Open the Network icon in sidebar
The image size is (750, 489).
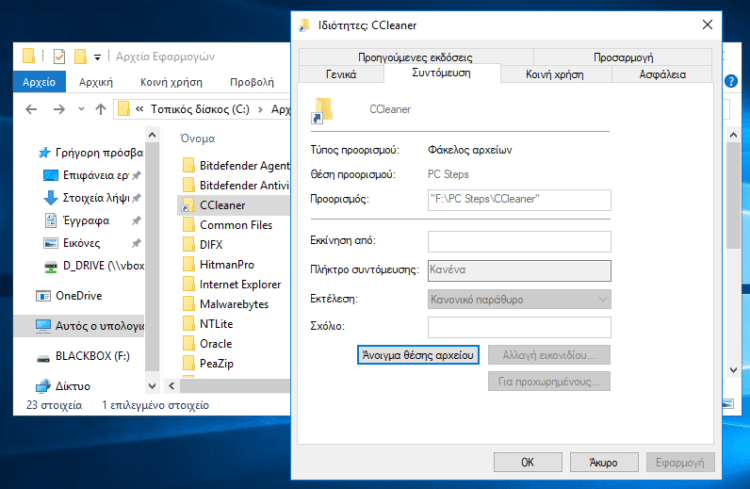(x=43, y=386)
